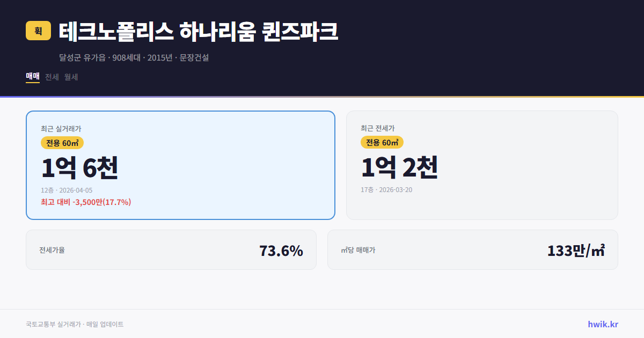Expand the 12층 · 2026-04-05 transaction entry
This screenshot has width=644, height=338.
(x=68, y=190)
